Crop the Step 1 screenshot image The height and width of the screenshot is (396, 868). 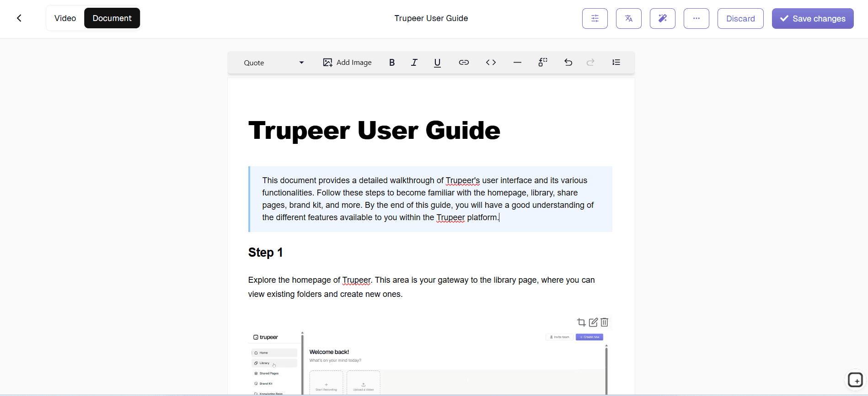pyautogui.click(x=581, y=322)
